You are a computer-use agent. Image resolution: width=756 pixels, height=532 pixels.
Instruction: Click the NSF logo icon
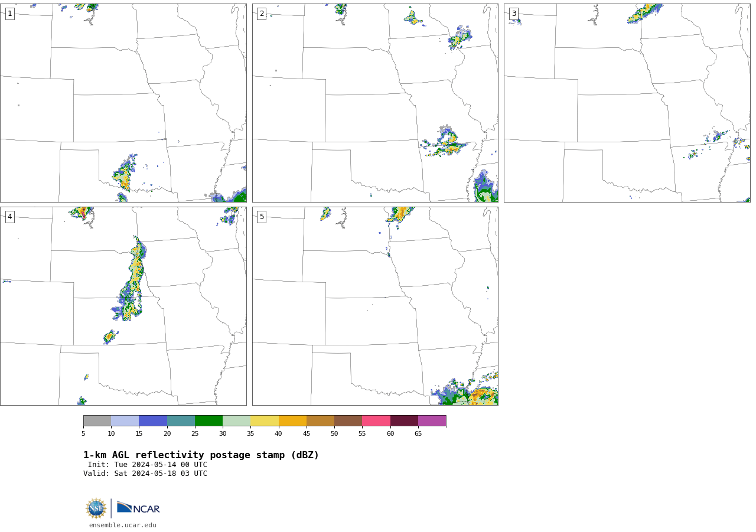pyautogui.click(x=96, y=508)
